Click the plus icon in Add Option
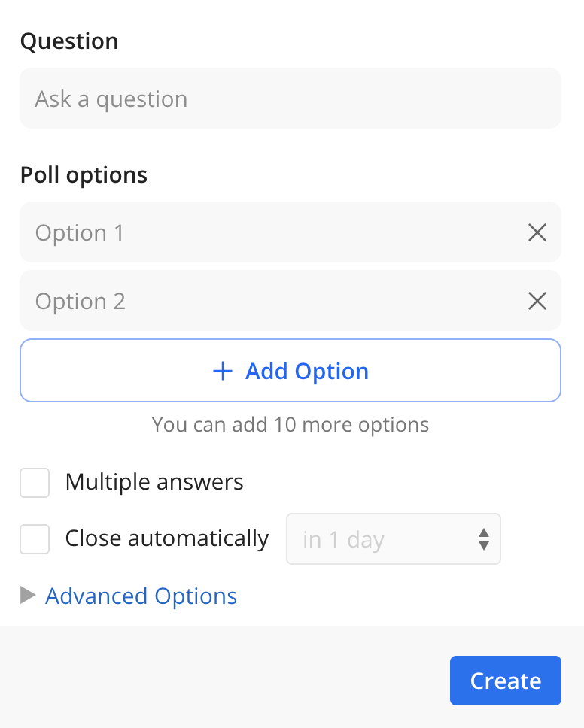 pos(223,371)
